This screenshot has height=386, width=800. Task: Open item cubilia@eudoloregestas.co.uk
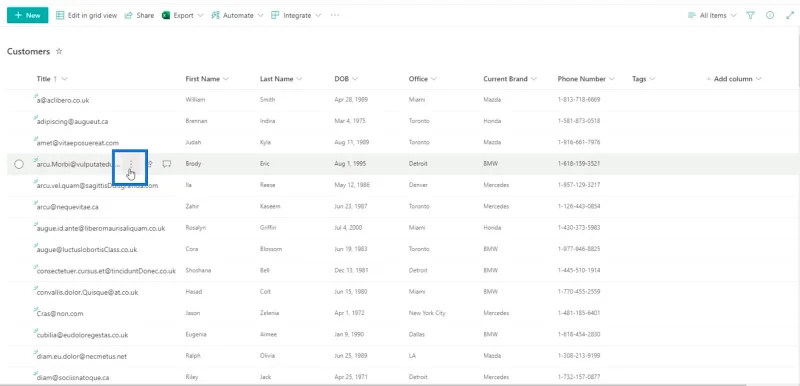tap(82, 335)
